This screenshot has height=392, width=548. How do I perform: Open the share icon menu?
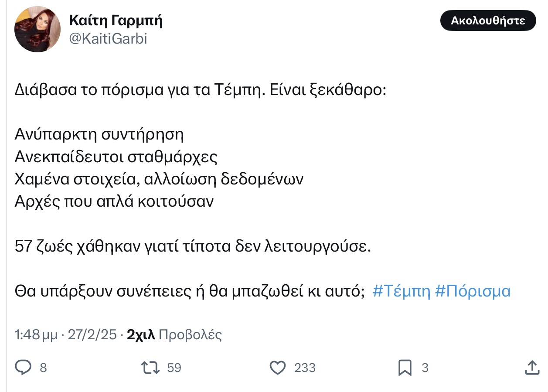tap(532, 368)
